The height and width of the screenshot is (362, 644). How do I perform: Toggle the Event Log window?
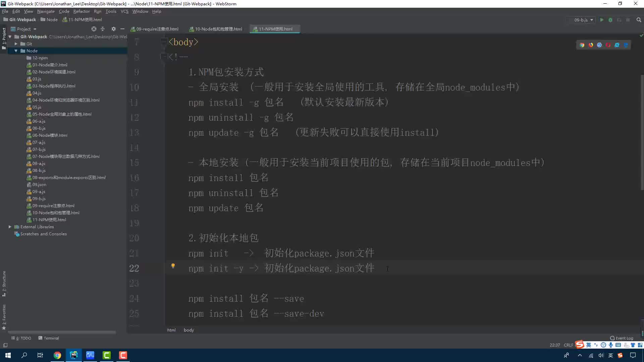[x=622, y=338]
